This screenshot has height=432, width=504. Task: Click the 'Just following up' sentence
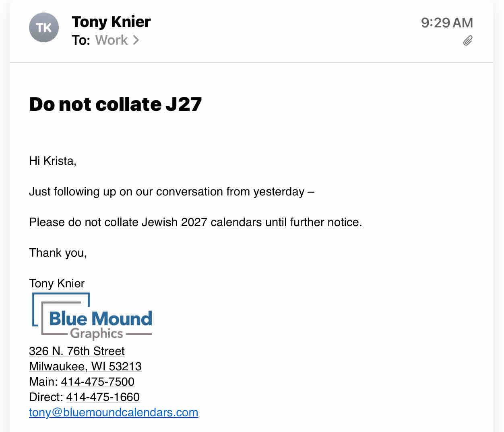(171, 191)
